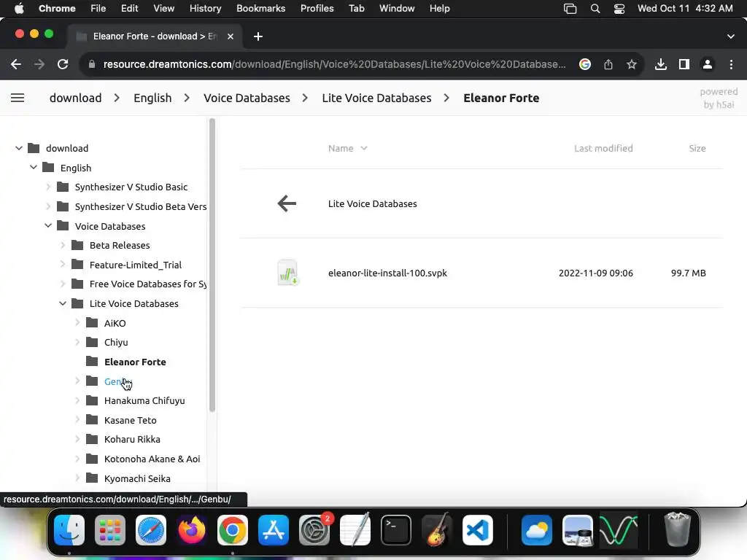Go to the Voice Databases breadcrumb
Image resolution: width=747 pixels, height=560 pixels.
click(x=247, y=98)
